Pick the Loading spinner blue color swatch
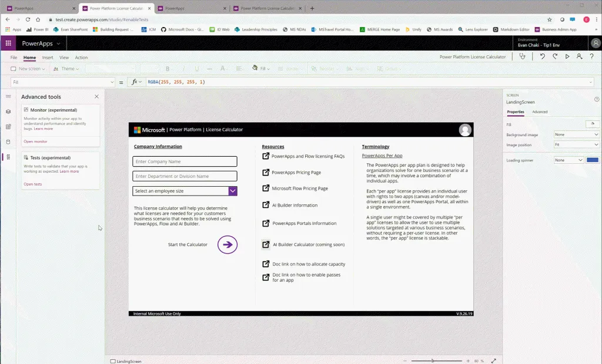 (x=593, y=160)
